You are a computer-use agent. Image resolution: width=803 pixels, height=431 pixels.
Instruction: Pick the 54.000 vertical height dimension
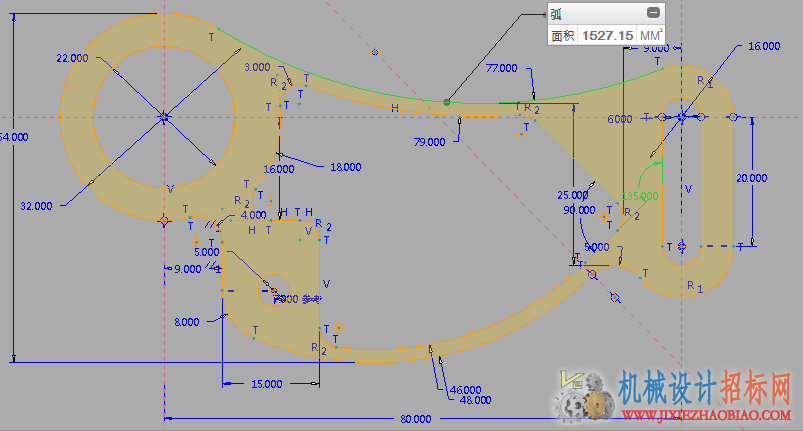[x=14, y=137]
